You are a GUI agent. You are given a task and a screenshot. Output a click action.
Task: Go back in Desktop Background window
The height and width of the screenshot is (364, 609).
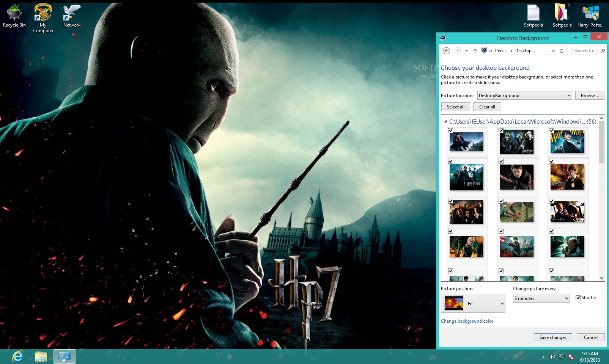[447, 51]
